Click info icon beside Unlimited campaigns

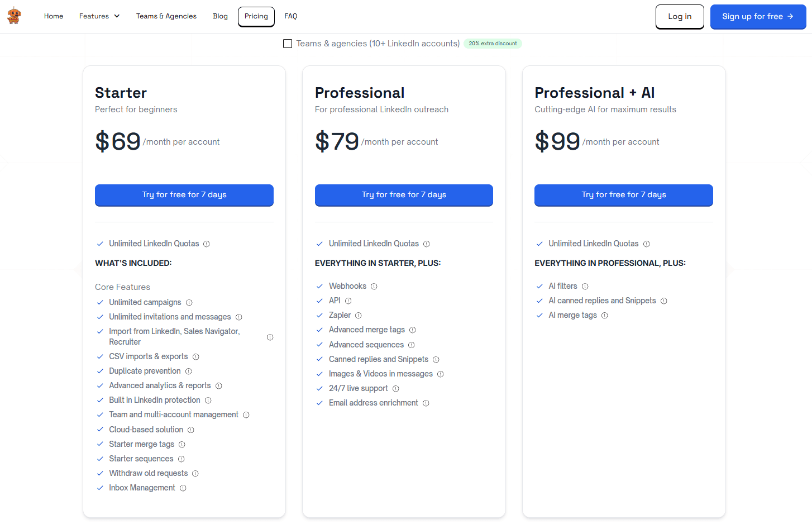pos(189,303)
